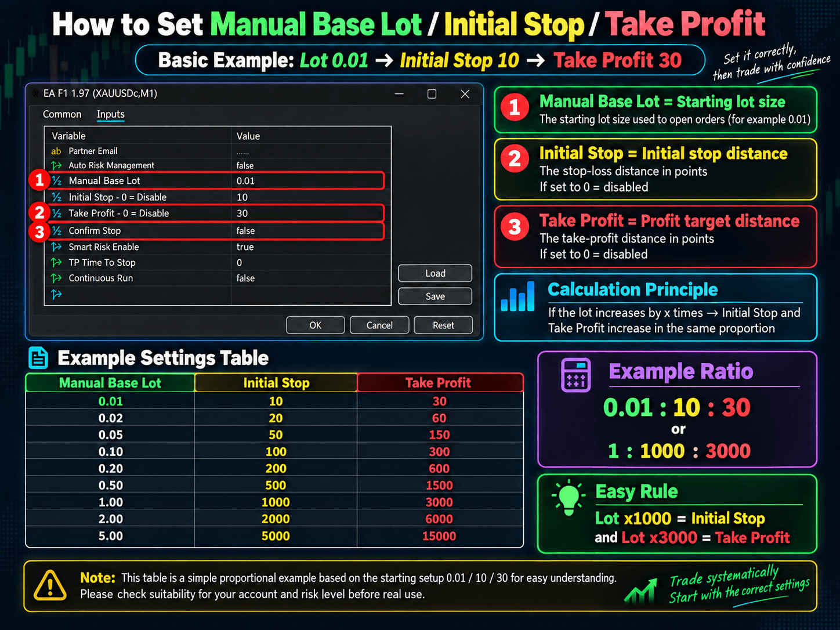The image size is (840, 630).
Task: Click the arrow icon beside Continuous Run
Action: point(56,278)
